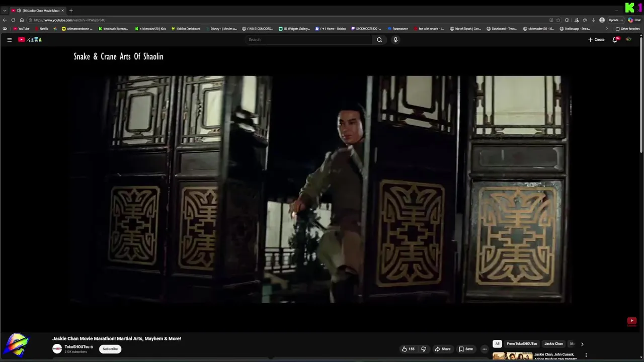Screen dimensions: 644x362
Task: Open the TokuSHOUTsu channel avatar
Action: pos(57,349)
